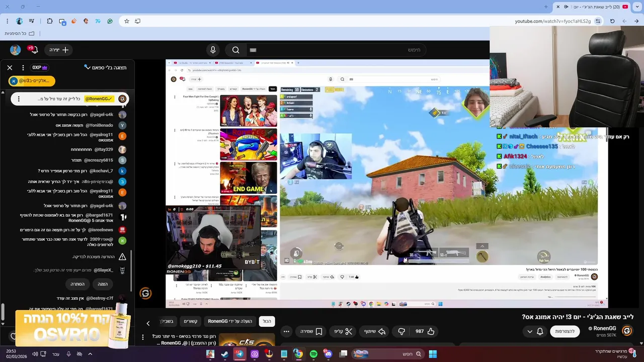
Task: Reload the YouTube page
Action: click(612, 21)
